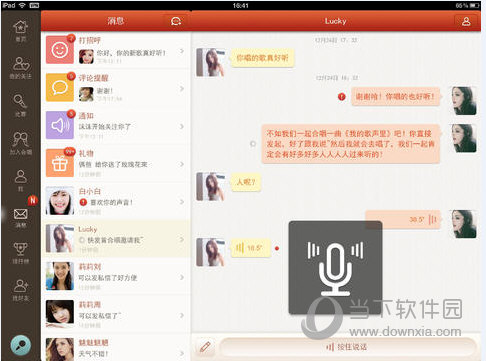486x361 pixels.
Task: Open 莉莉刘's avatar in the message list
Action: pyautogui.click(x=60, y=276)
